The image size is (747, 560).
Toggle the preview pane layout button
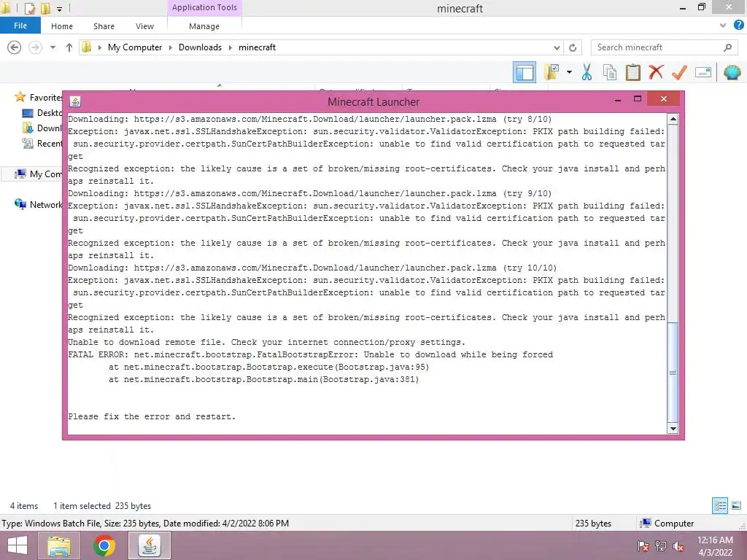tap(525, 72)
